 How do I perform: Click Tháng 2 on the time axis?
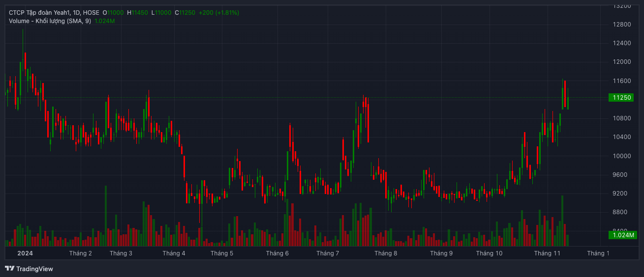point(81,253)
